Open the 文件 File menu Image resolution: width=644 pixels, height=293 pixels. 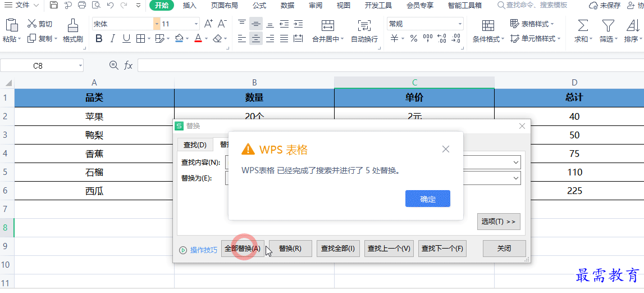coord(22,6)
